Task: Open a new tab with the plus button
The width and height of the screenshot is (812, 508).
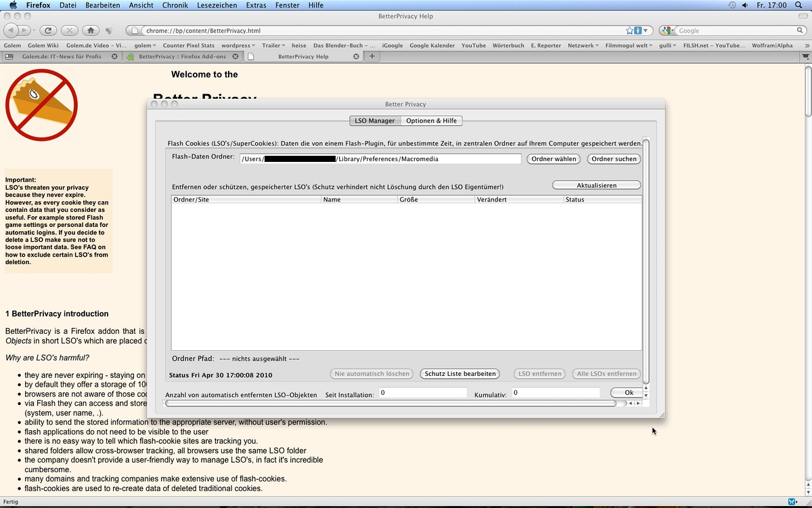Action: pyautogui.click(x=371, y=56)
